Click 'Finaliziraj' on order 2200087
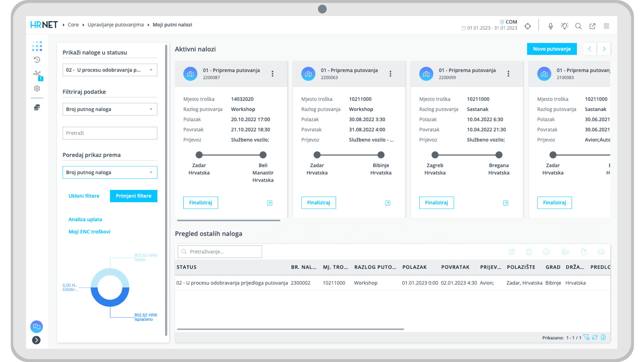Screen dimensions: 644x362 pos(201,203)
